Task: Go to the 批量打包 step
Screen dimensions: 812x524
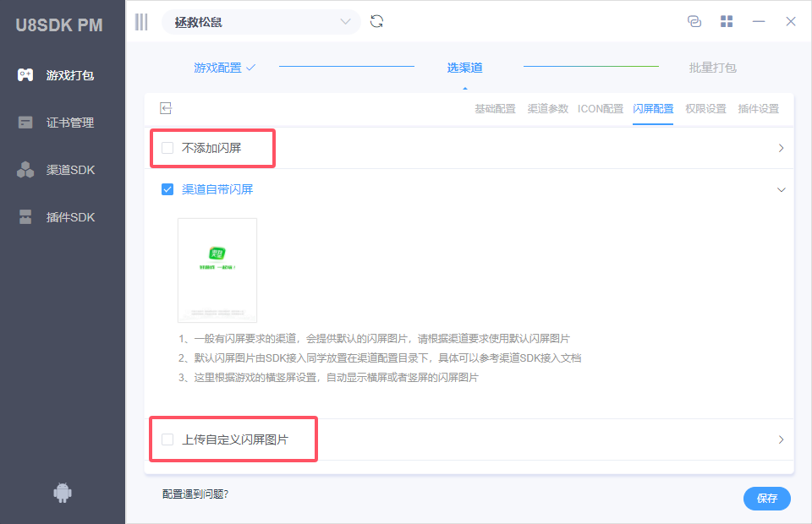Action: point(712,68)
